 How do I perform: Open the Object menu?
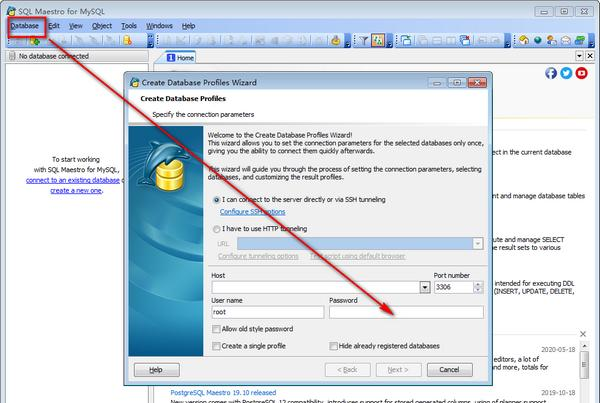click(x=102, y=26)
